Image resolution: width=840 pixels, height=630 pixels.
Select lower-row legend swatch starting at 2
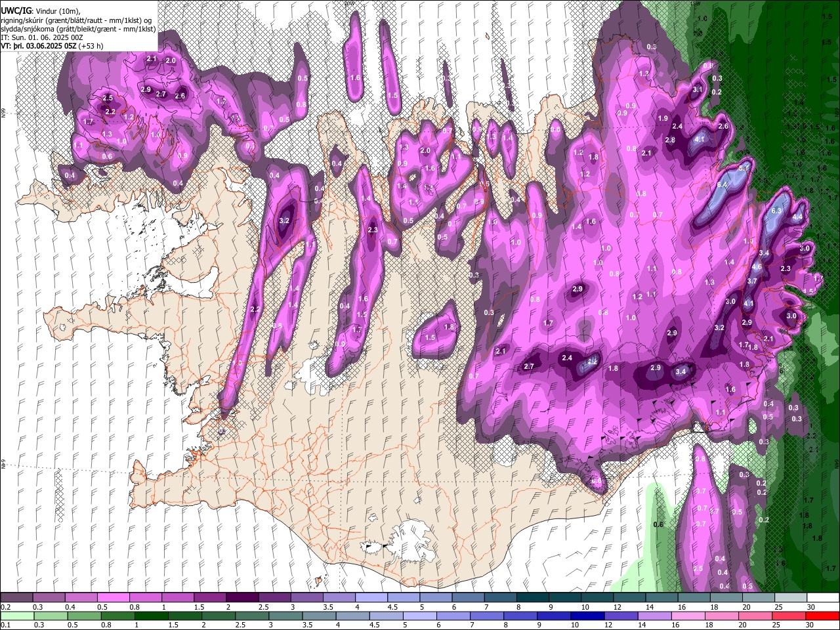[219, 616]
